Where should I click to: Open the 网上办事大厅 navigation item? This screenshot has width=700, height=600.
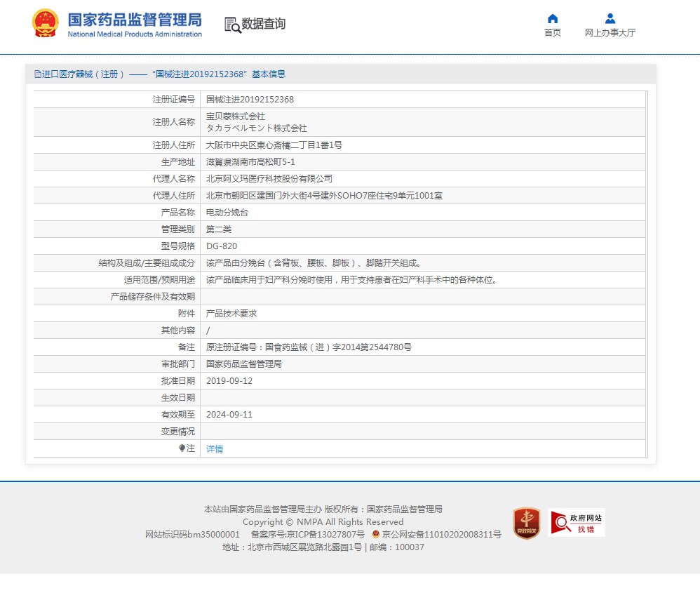pos(610,33)
